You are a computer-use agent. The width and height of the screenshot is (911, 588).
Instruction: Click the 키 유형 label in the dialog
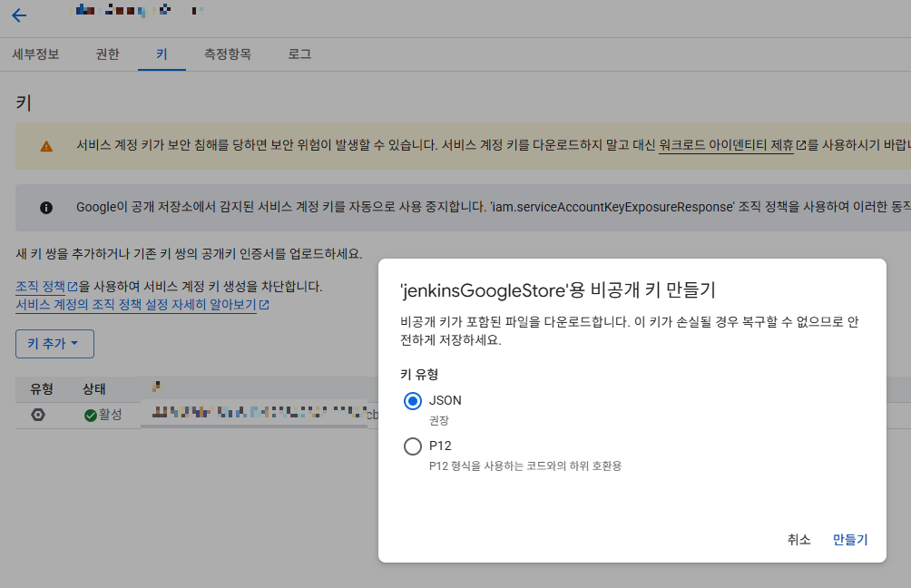tap(419, 374)
